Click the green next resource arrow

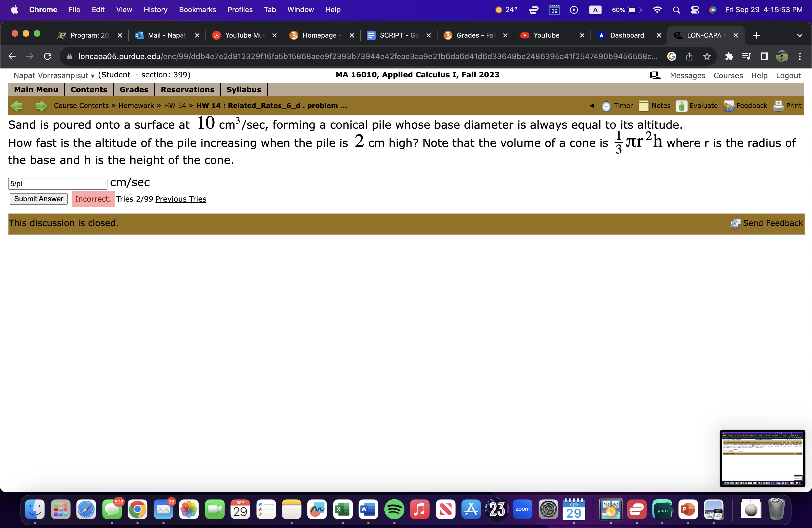click(x=41, y=106)
